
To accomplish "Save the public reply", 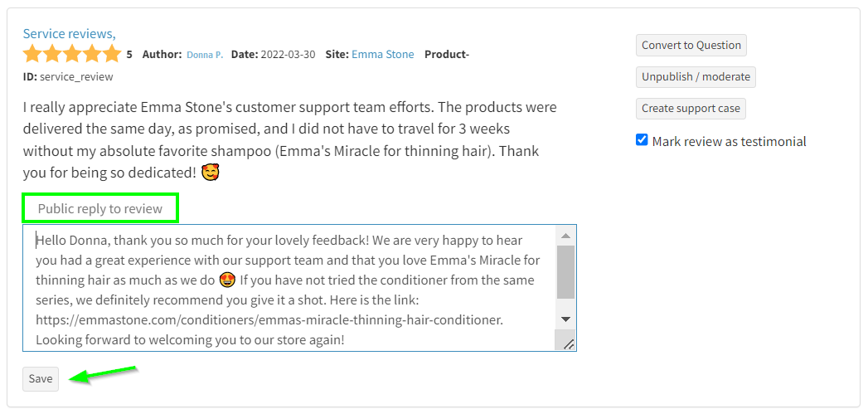I will coord(41,378).
